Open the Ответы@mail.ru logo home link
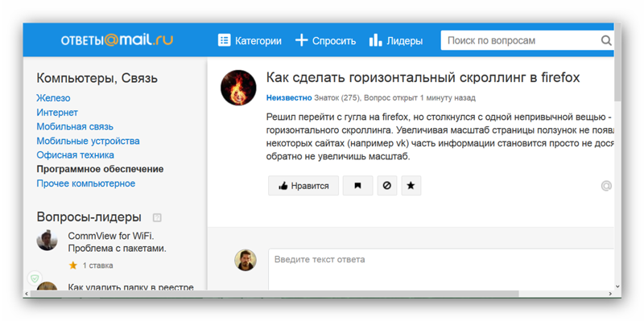 click(117, 39)
